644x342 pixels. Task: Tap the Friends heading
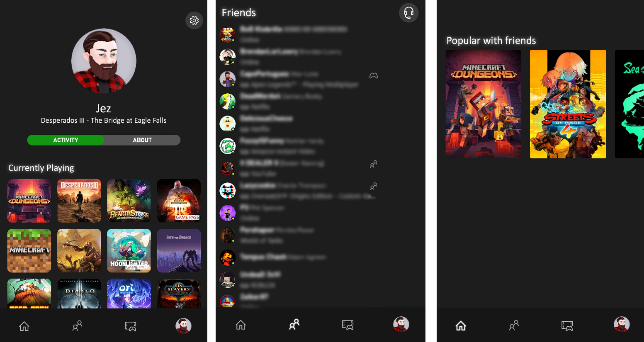[239, 13]
